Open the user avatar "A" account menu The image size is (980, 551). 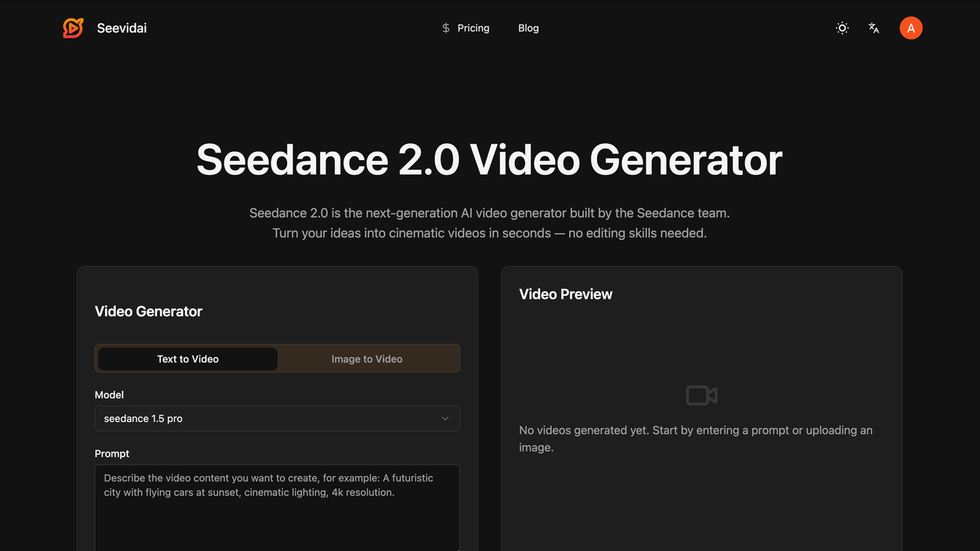pos(911,28)
